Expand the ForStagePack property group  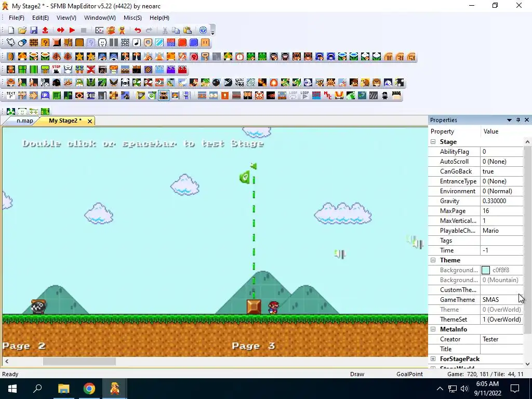point(433,359)
